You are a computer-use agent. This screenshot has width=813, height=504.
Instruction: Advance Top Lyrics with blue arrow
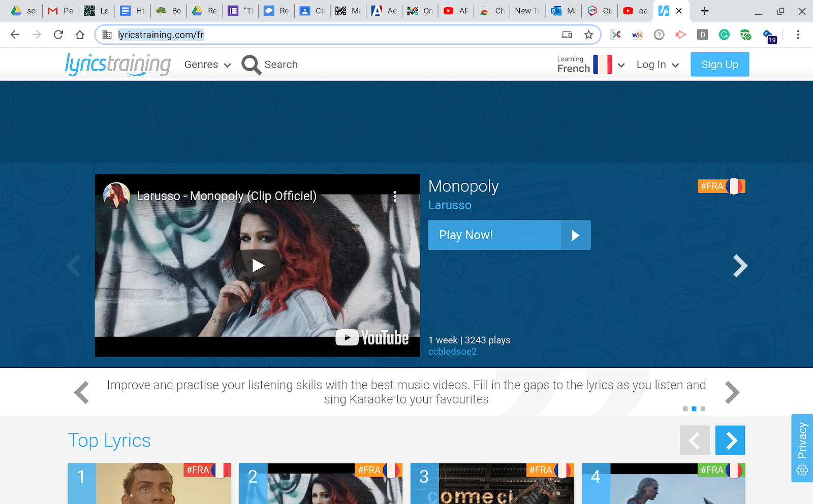click(x=730, y=440)
